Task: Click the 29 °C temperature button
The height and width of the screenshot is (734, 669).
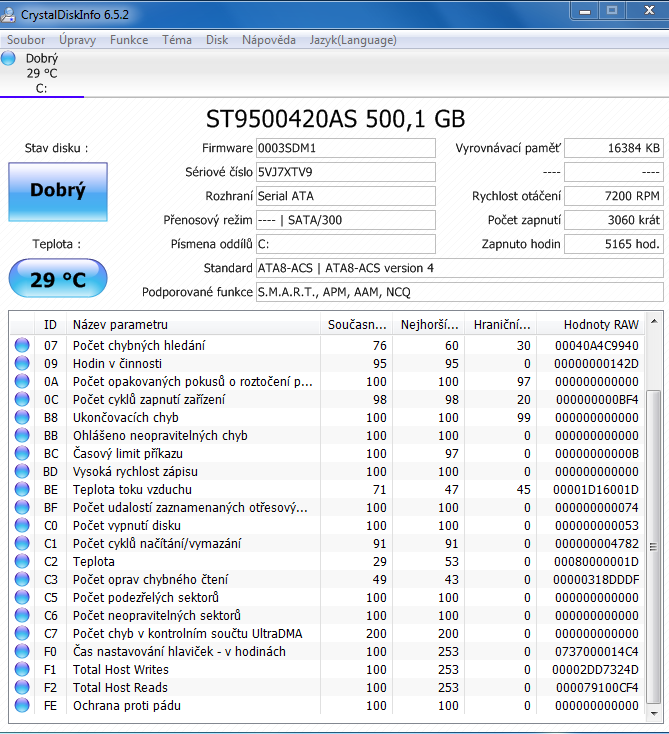Action: pos(58,279)
